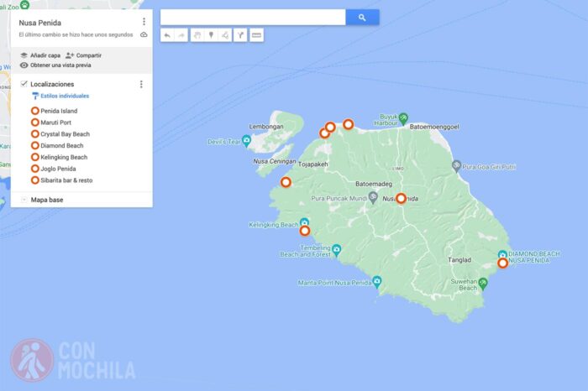Select Diamond Beach in the layer list
The width and height of the screenshot is (588, 391).
57,146
